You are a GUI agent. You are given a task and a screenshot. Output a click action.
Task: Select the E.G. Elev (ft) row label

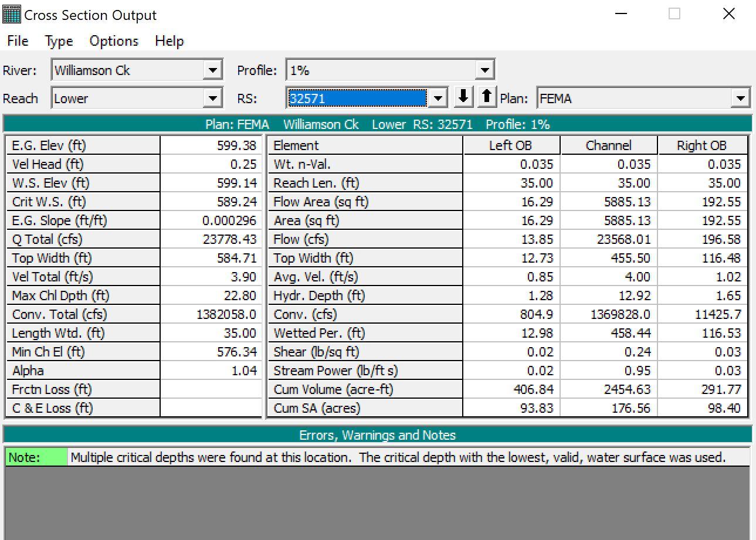point(83,145)
